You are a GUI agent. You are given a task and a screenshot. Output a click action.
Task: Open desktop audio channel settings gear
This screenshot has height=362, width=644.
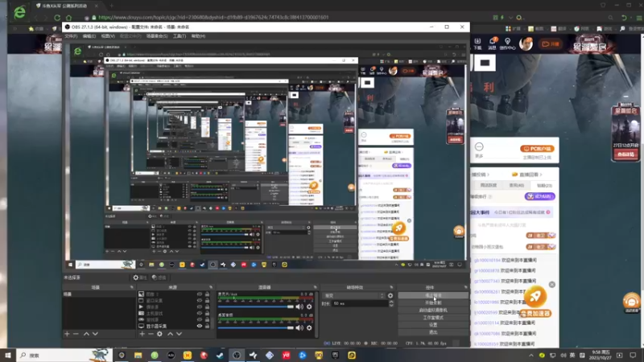click(309, 306)
